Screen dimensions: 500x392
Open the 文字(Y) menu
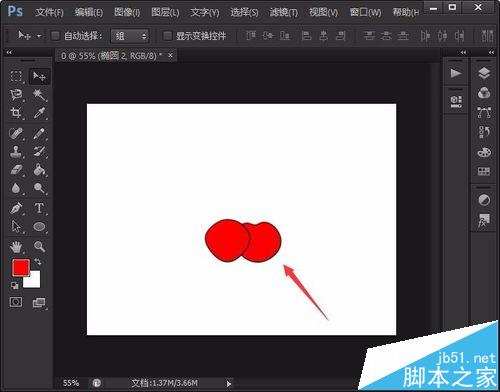205,13
